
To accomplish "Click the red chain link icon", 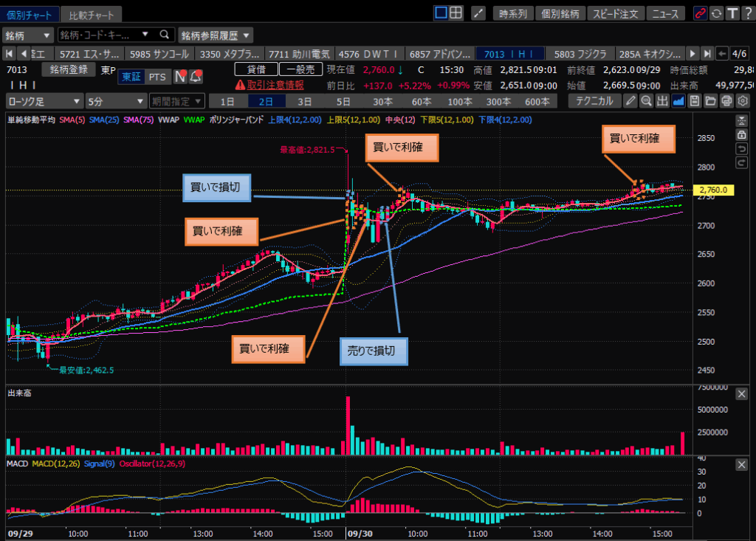I will [x=700, y=13].
